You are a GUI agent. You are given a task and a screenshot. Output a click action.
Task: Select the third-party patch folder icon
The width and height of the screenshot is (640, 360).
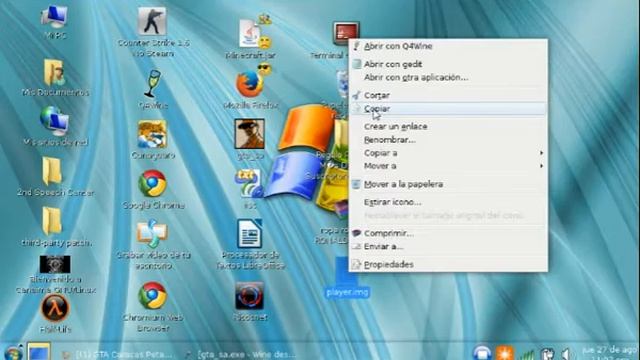click(53, 221)
